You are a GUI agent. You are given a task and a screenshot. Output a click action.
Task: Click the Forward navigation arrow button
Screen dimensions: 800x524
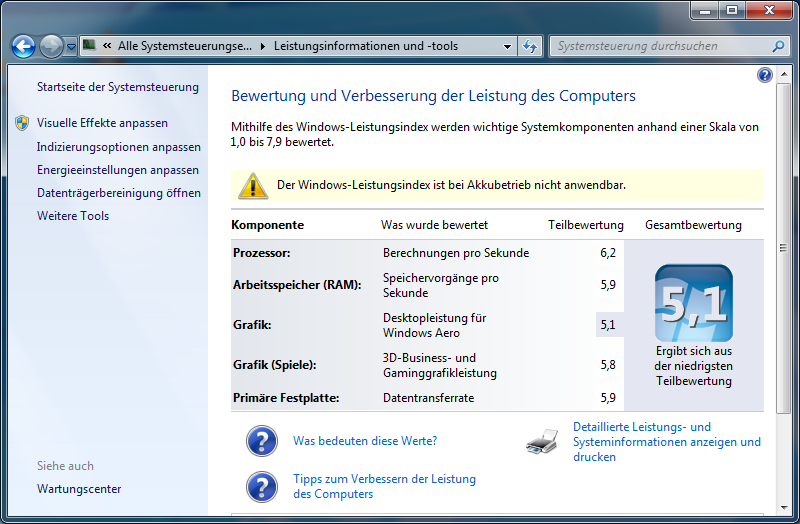tap(51, 46)
